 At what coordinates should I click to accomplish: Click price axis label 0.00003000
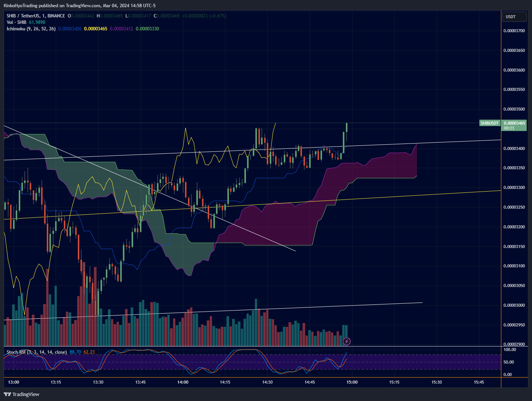coord(514,305)
